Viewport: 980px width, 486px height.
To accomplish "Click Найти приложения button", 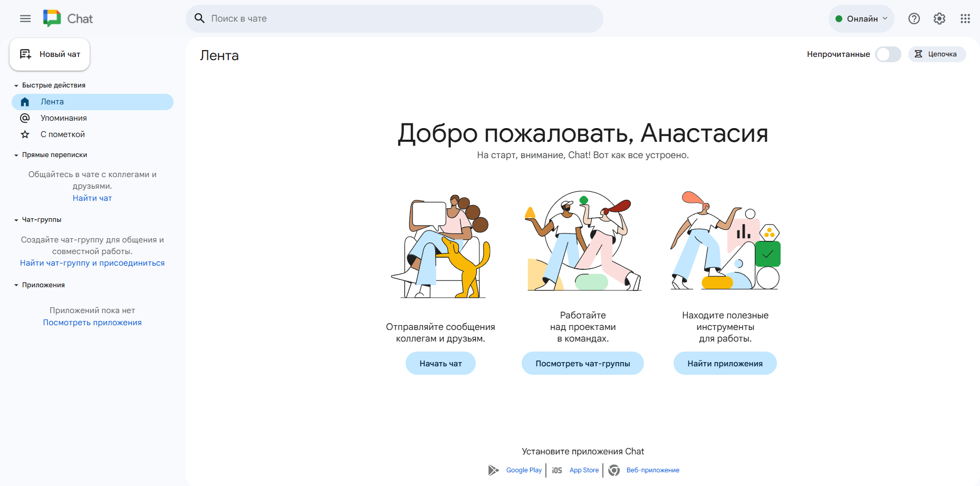I will click(x=725, y=363).
